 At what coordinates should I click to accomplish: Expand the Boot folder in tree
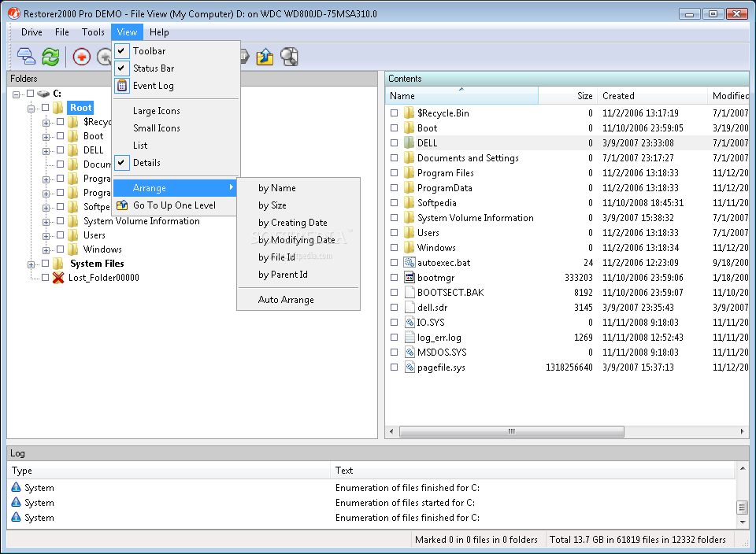[x=46, y=137]
